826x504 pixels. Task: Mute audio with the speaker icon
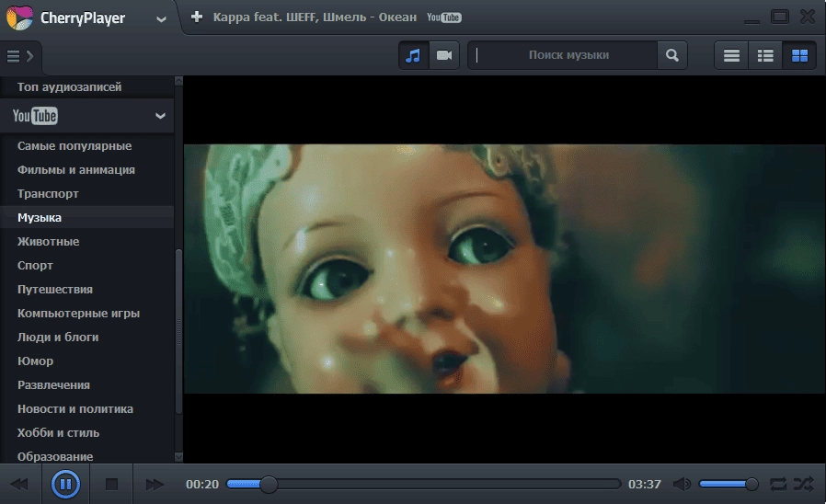(x=683, y=484)
